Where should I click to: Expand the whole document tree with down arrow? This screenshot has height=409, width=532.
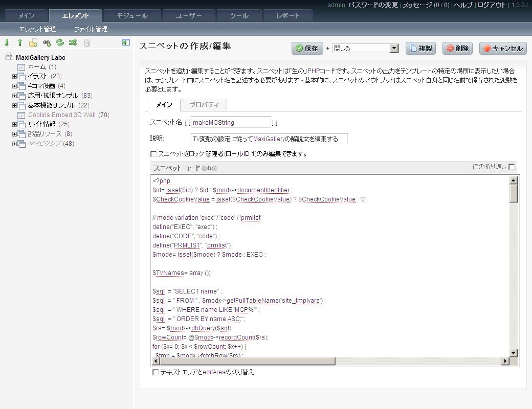pyautogui.click(x=7, y=43)
